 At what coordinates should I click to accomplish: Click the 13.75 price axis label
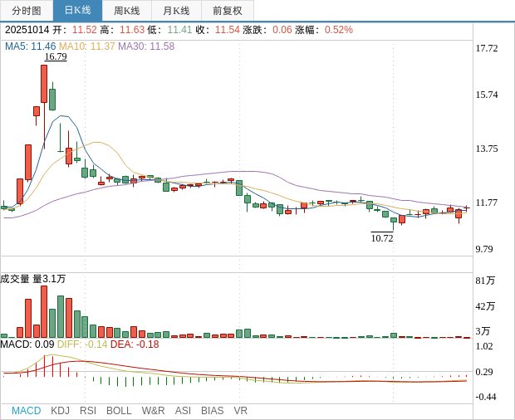487,149
